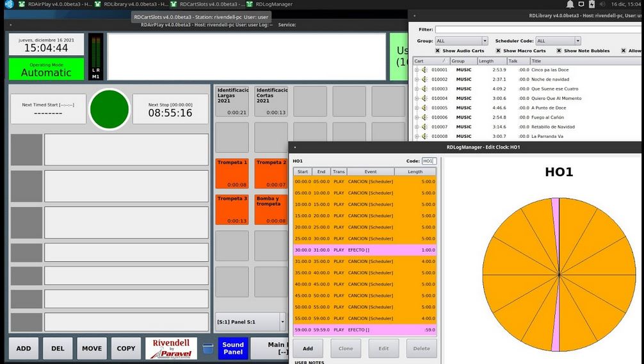Select the Cinco pa las Doce row

[527, 70]
